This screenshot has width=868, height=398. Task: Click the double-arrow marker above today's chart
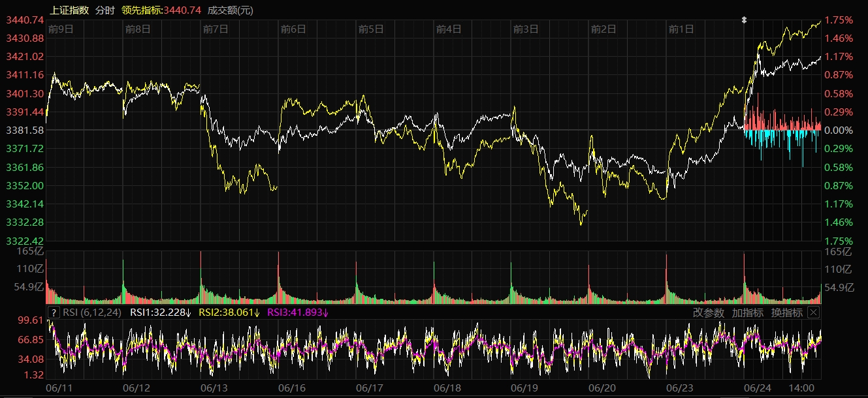point(743,20)
